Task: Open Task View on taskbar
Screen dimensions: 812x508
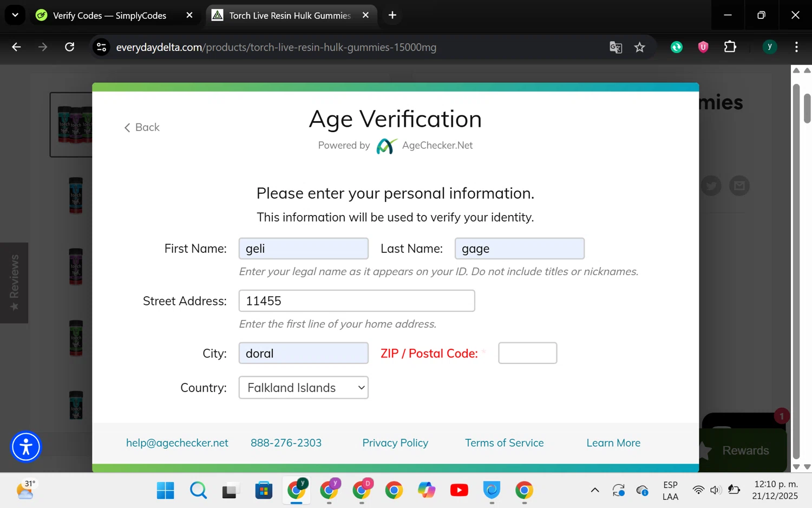Action: 231,491
